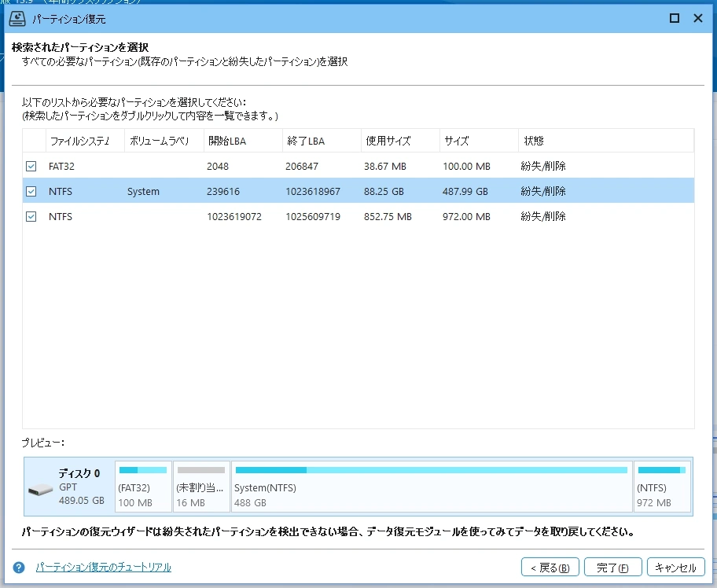Click the 完了(F) finish button

pyautogui.click(x=612, y=568)
